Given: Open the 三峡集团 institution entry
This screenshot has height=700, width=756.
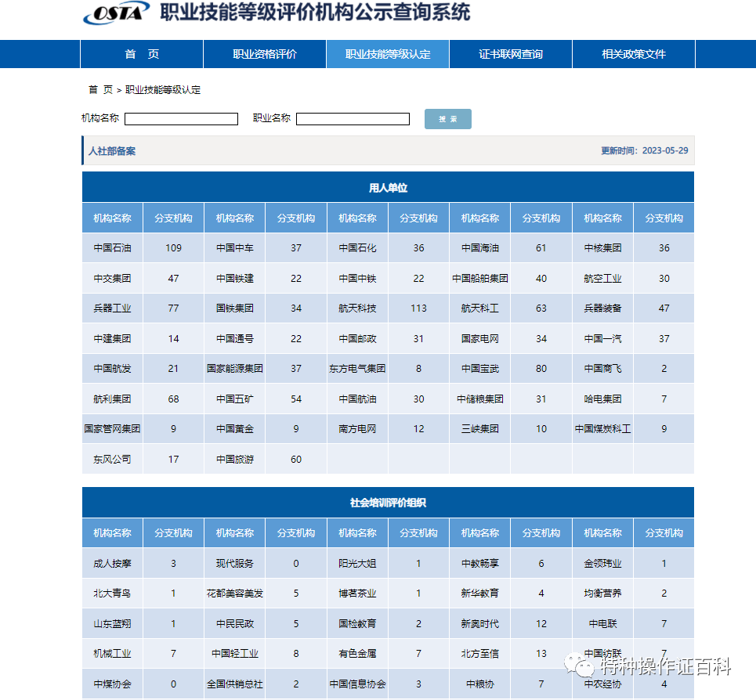Looking at the screenshot, I should (480, 429).
